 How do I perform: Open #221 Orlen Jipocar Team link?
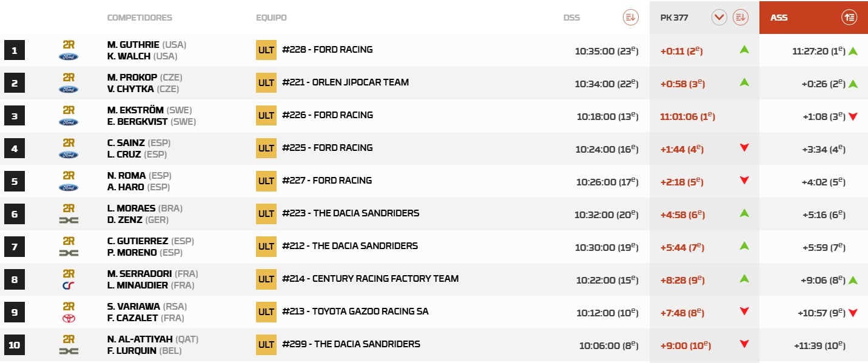coord(345,82)
